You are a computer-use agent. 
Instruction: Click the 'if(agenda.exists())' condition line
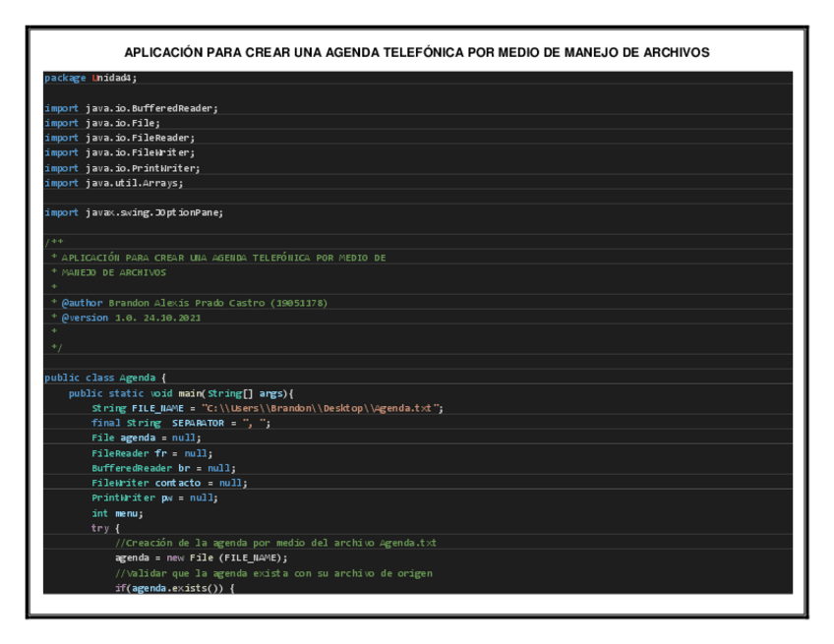[175, 588]
